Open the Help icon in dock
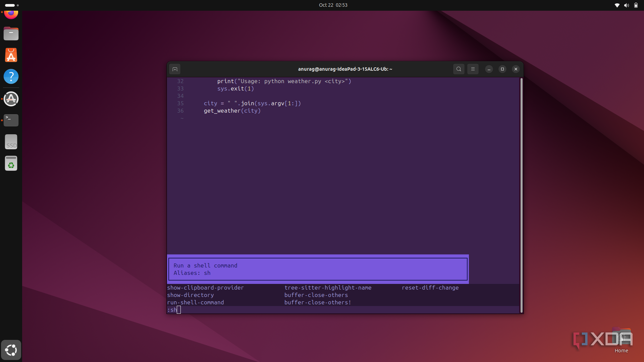The width and height of the screenshot is (644, 362). [x=11, y=77]
